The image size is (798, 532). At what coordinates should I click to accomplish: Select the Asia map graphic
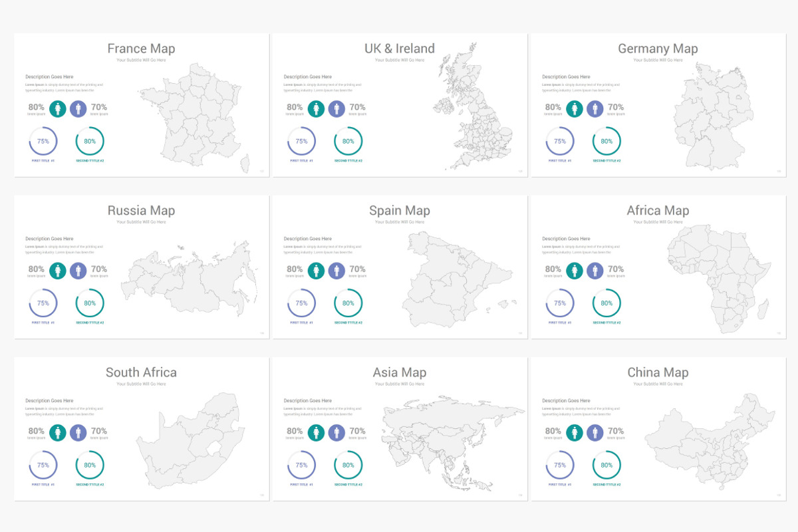pos(454,443)
